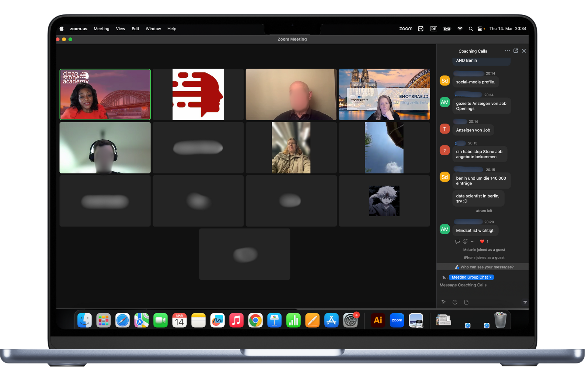The image size is (588, 369).
Task: Open the Meeting menu in menu bar
Action: [101, 29]
